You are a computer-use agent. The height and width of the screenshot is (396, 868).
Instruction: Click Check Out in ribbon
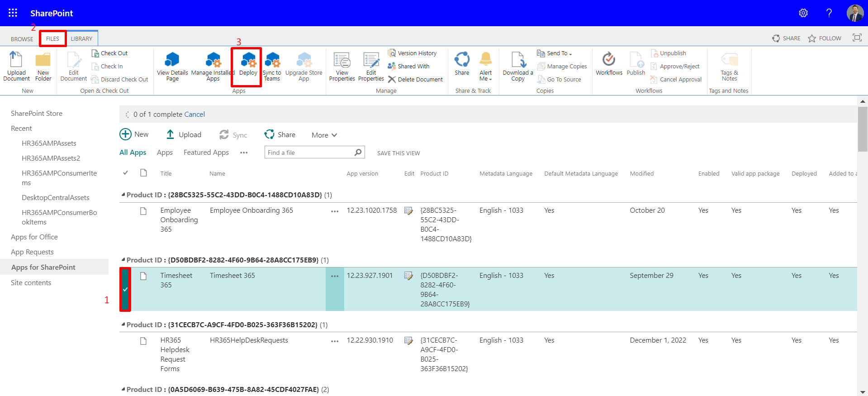[109, 53]
